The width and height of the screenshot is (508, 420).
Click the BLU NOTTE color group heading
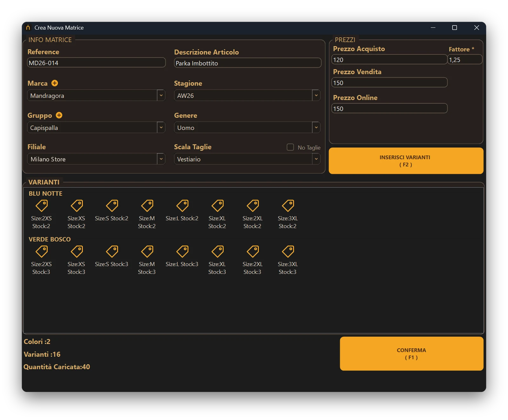pos(45,193)
